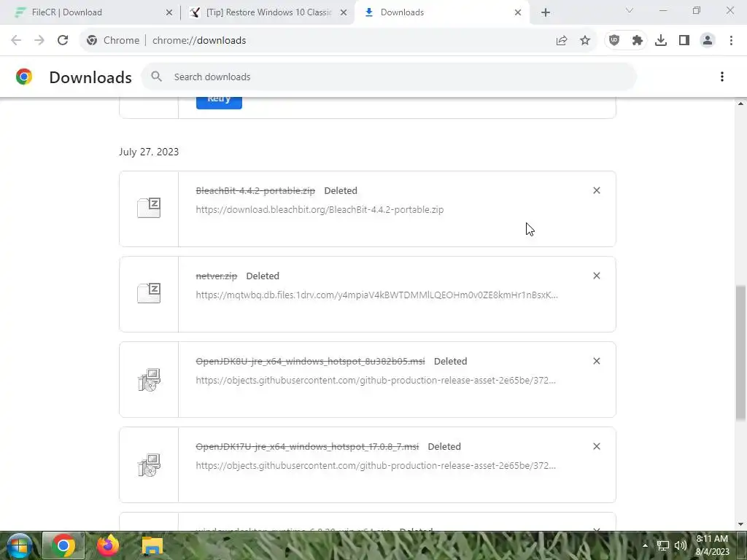Open the Extensions puzzle icon
The height and width of the screenshot is (560, 747).
coord(638,41)
